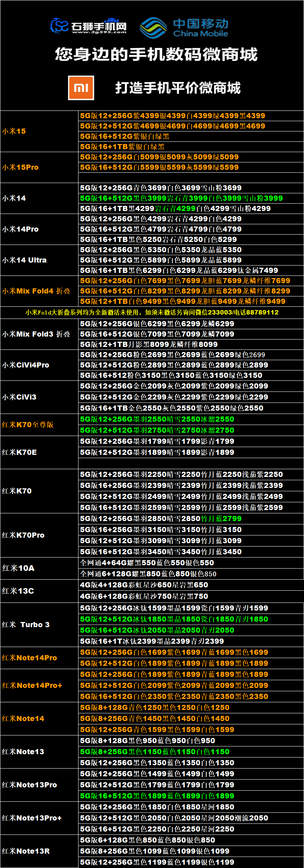The width and height of the screenshot is (304, 868).
Task: Click the 小米14 Ultra row with 钛金属7499
Action: tap(191, 270)
